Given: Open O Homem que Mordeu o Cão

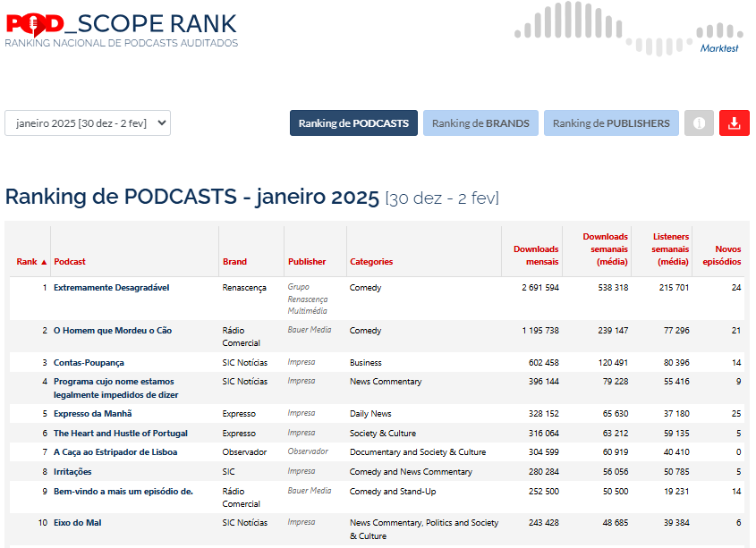Looking at the screenshot, I should pos(112,331).
